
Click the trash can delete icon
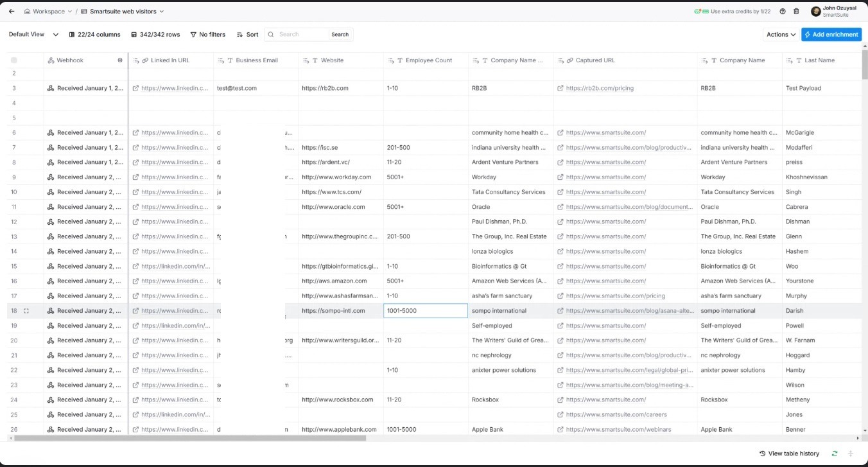797,12
